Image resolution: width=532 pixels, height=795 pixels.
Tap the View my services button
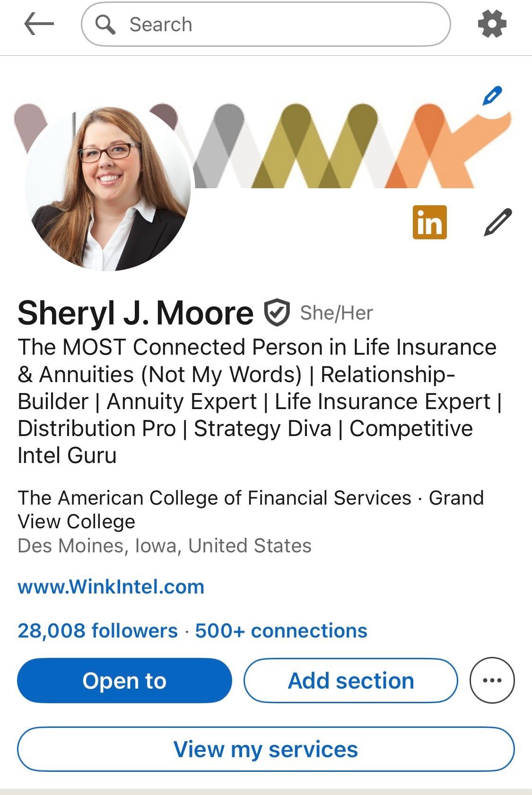(266, 749)
